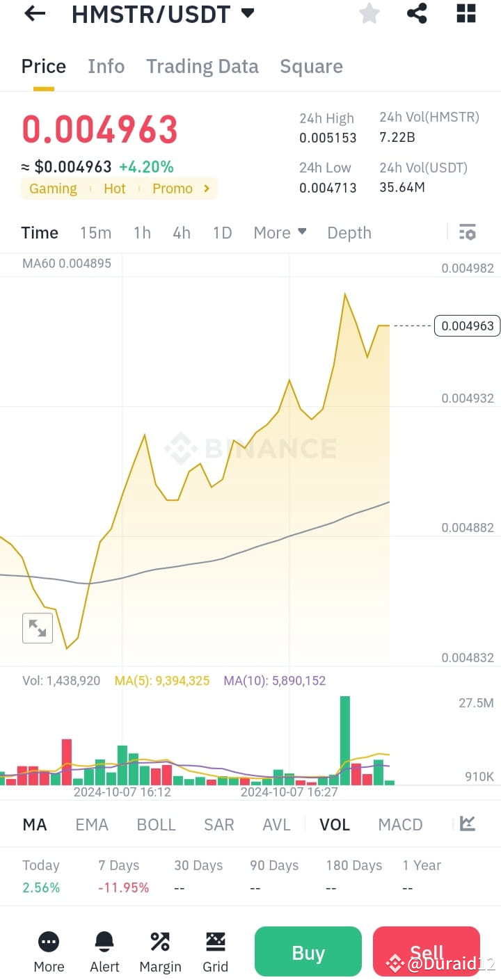Toggle the MACD indicator
Viewport: 501px width, 980px height.
pyautogui.click(x=400, y=824)
